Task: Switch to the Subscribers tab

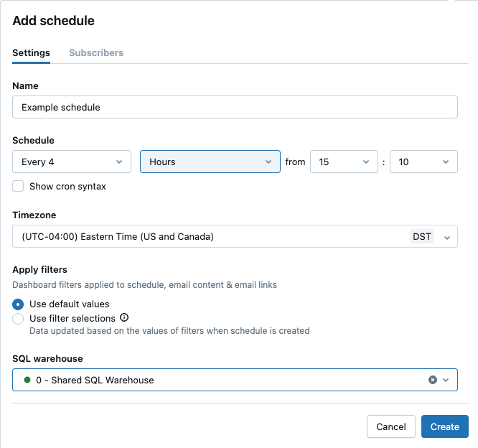Action: (x=96, y=52)
